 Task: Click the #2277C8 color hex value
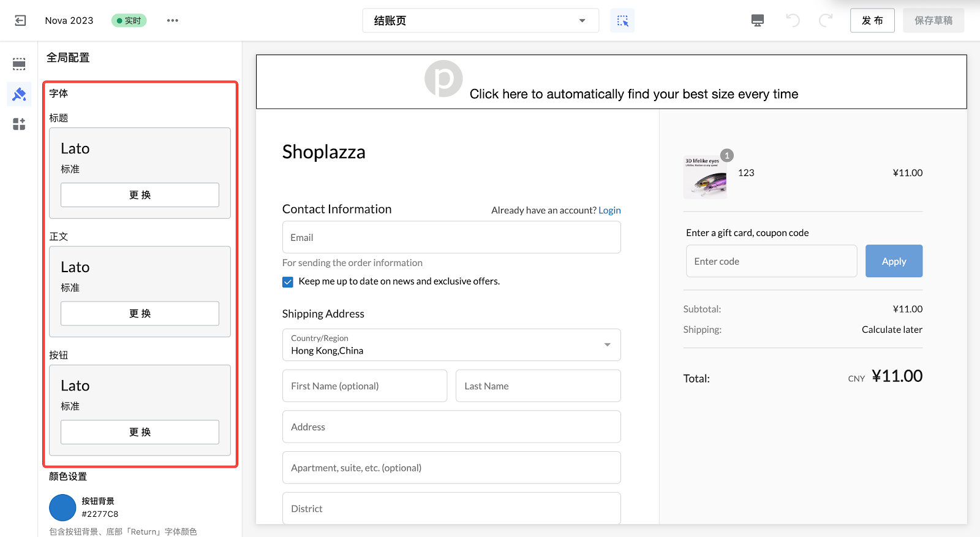pyautogui.click(x=100, y=514)
